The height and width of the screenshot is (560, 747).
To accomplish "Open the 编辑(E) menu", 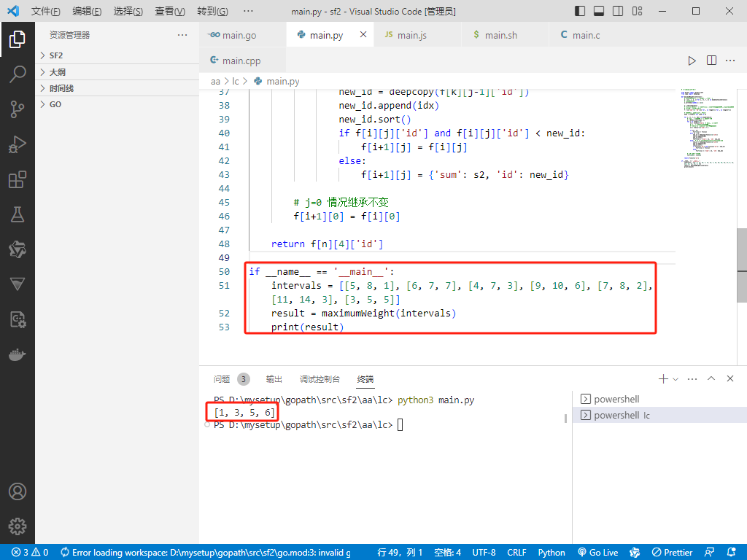I will tap(87, 11).
